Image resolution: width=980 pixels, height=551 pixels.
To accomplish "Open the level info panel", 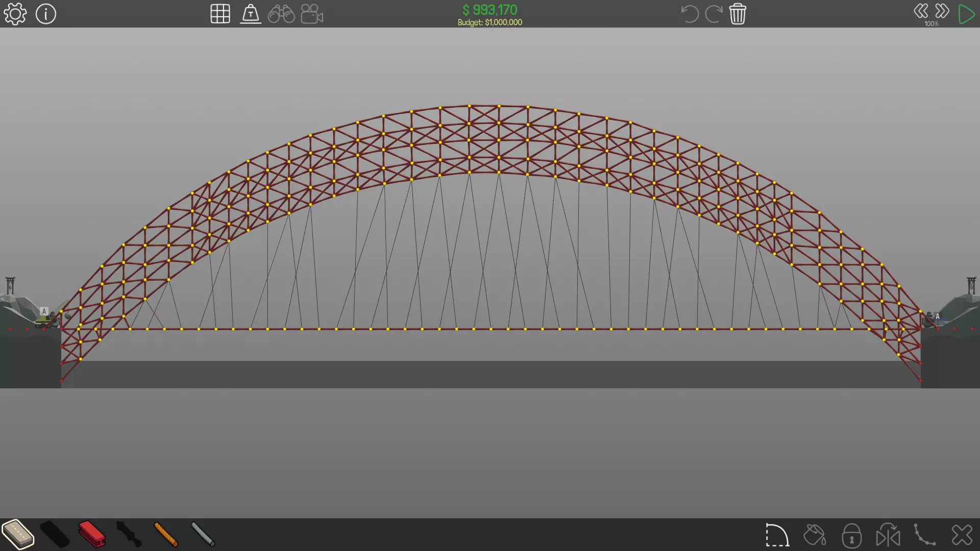I will pos(46,14).
